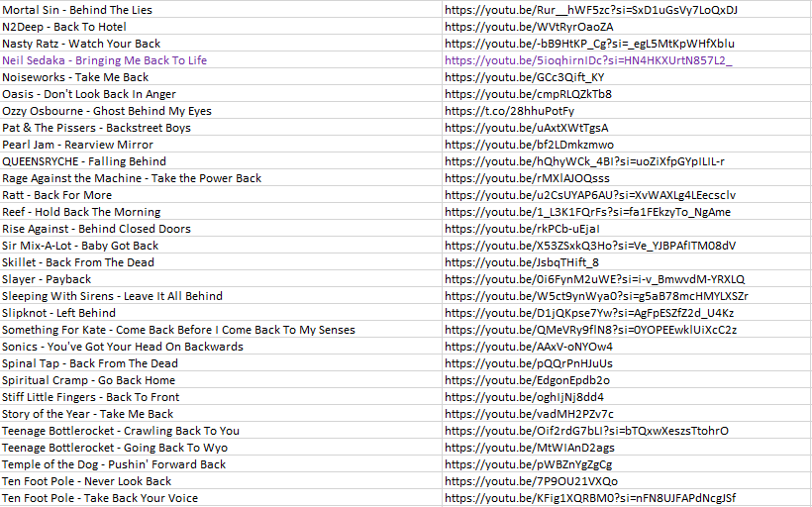The width and height of the screenshot is (812, 507).
Task: Click the youtu.be/Oif2rdG7bLI URL cell
Action: click(627, 431)
